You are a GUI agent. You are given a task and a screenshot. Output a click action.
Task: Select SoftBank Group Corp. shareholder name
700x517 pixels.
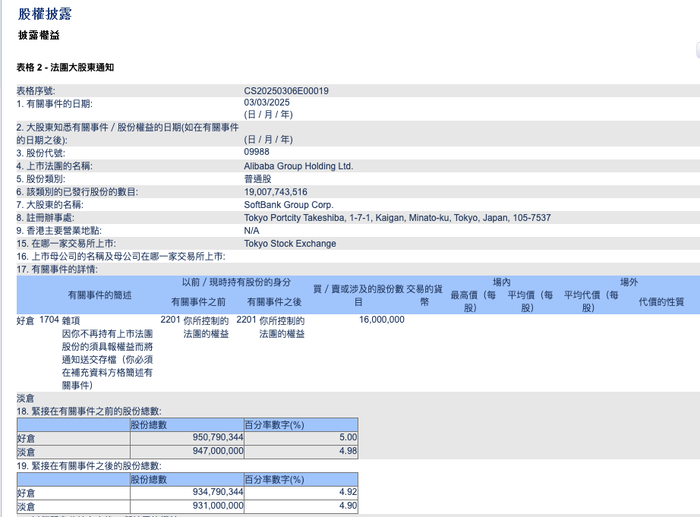pos(288,205)
